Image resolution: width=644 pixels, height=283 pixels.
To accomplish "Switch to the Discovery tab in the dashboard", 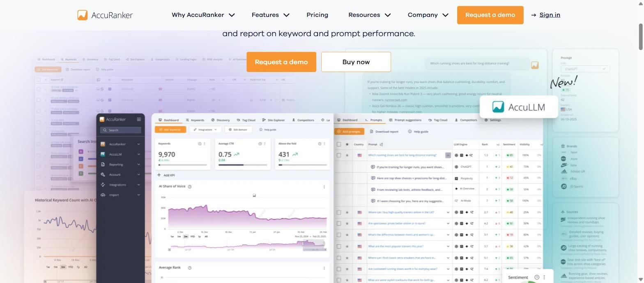I will pyautogui.click(x=221, y=120).
